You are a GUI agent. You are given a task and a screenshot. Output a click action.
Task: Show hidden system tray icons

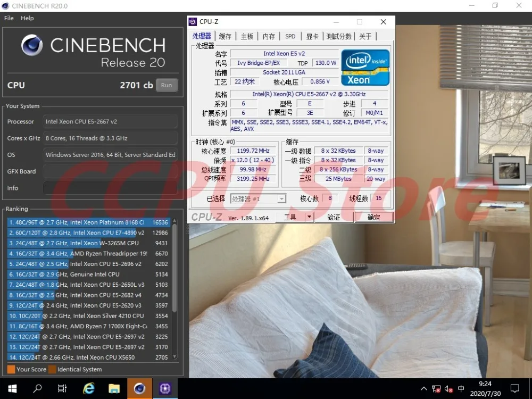tap(424, 389)
